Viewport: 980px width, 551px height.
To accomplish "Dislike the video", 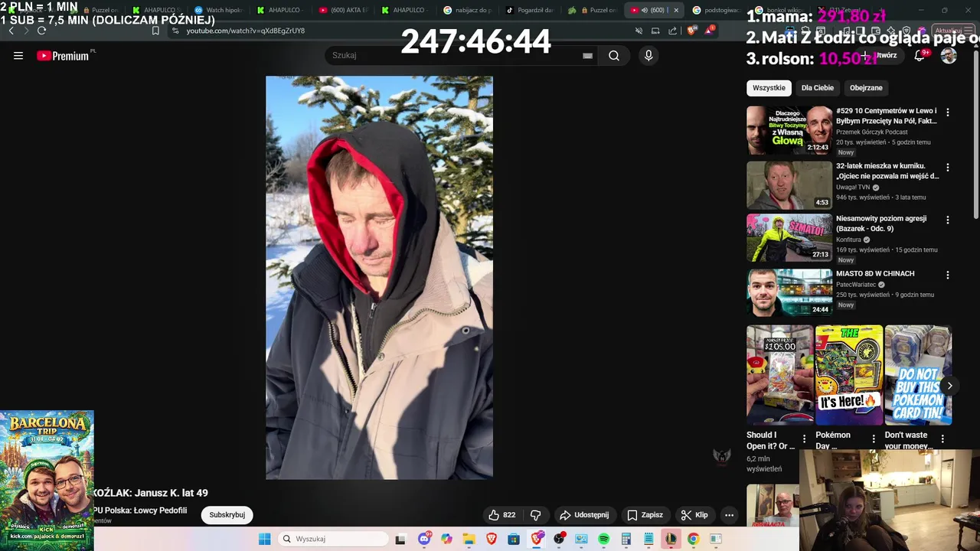I will point(536,515).
